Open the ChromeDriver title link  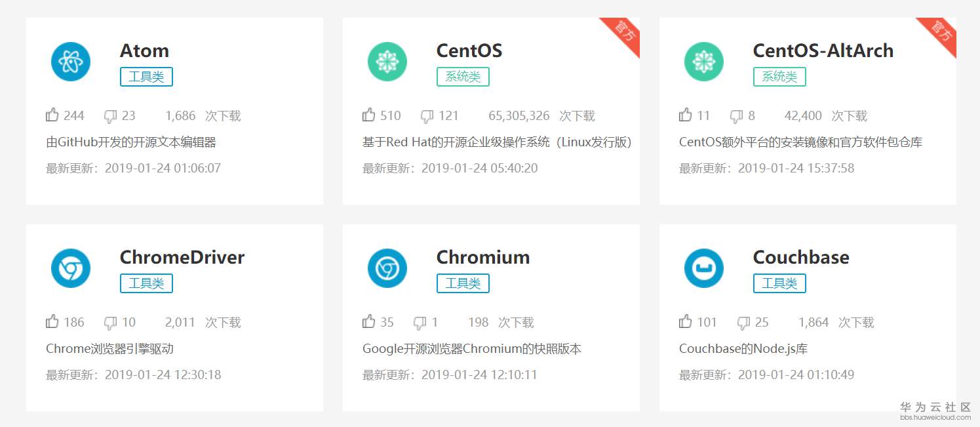[x=182, y=257]
